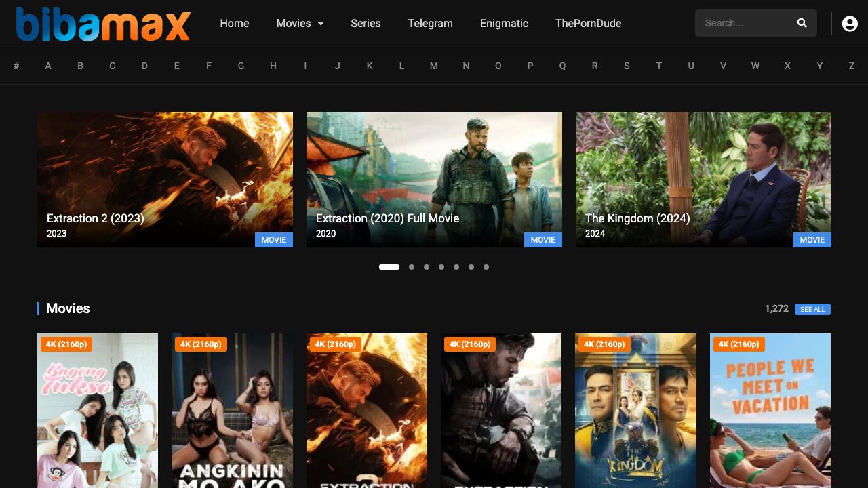Filter titles by letter Z
Image resolution: width=868 pixels, height=488 pixels.
[852, 66]
